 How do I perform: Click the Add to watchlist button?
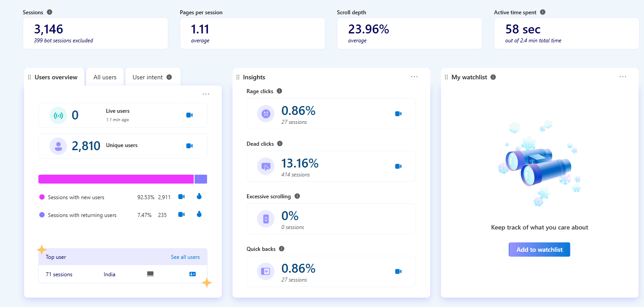point(539,250)
